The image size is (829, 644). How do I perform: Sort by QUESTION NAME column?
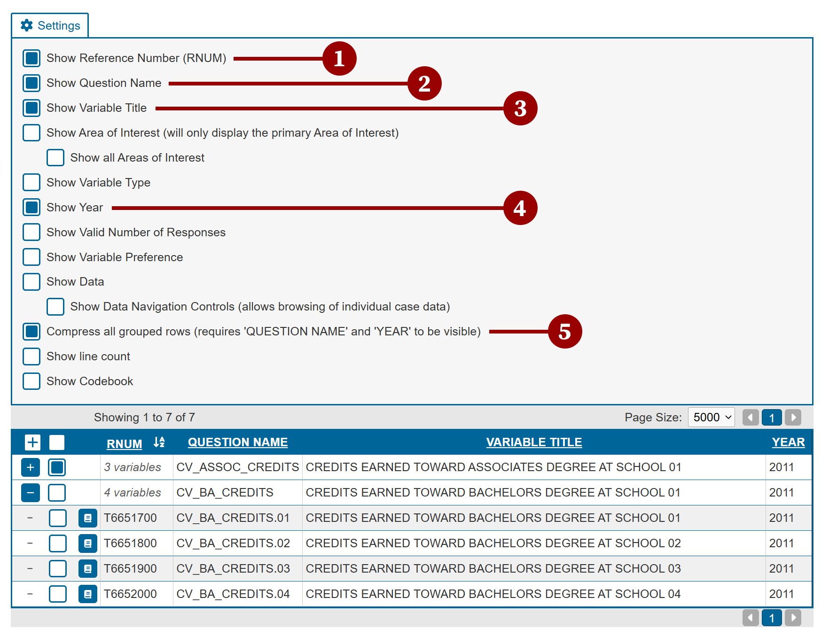(238, 442)
